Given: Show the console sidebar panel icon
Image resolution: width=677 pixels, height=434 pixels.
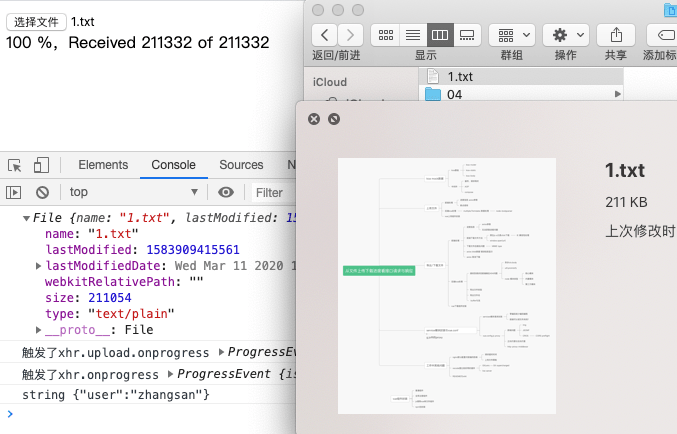Looking at the screenshot, I should pyautogui.click(x=13, y=193).
